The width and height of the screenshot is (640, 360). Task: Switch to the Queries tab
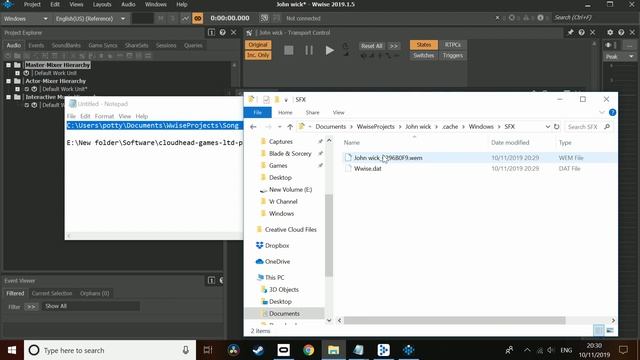(193, 45)
